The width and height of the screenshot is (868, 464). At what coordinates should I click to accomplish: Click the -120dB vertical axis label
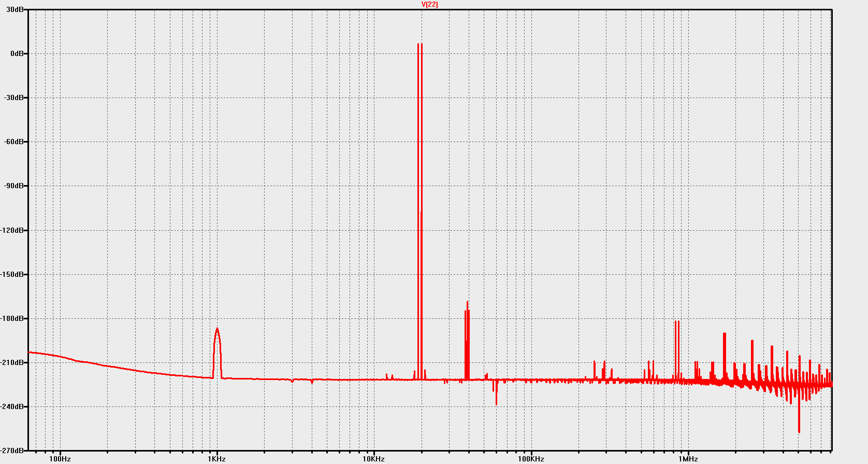click(12, 230)
